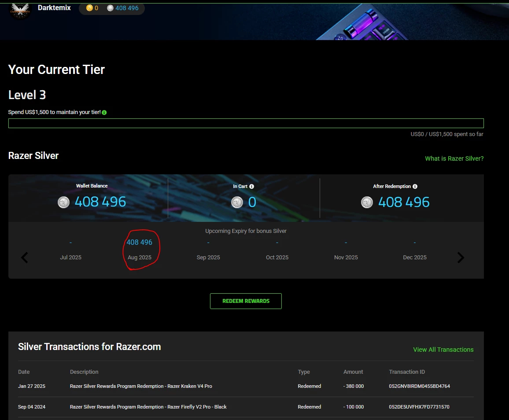Click the Razer Silver coin icon in header
The height and width of the screenshot is (420, 509).
point(111,8)
